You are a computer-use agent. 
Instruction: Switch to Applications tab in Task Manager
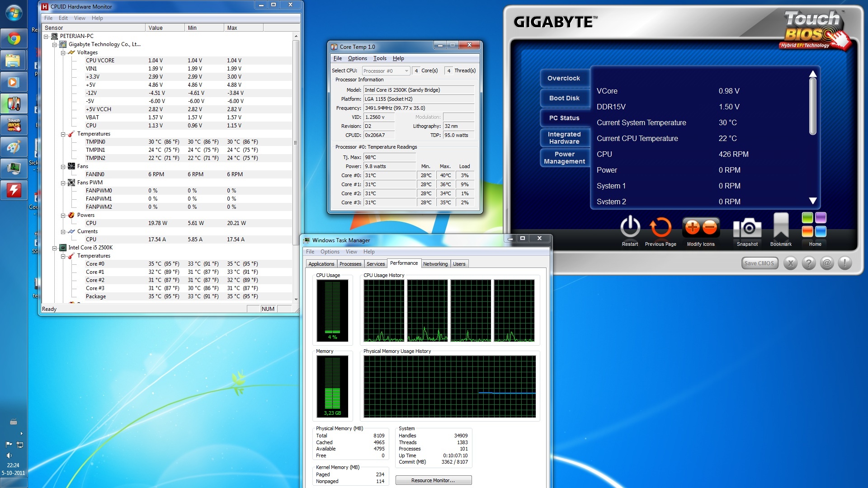point(321,264)
